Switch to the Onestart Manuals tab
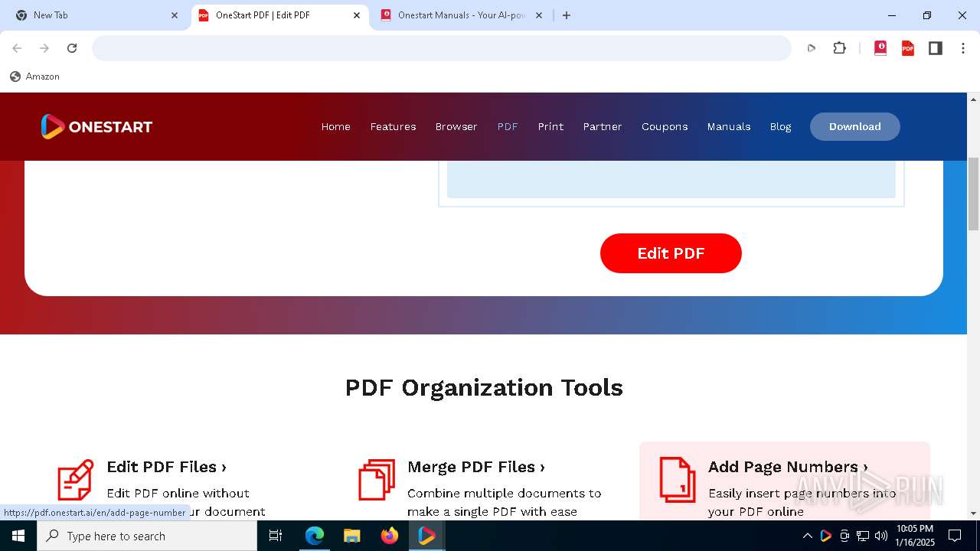The image size is (980, 551). click(x=462, y=15)
